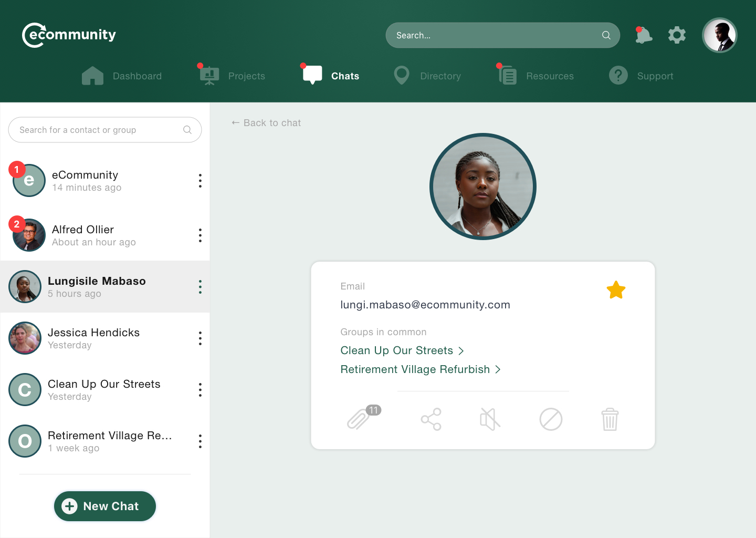Image resolution: width=756 pixels, height=538 pixels.
Task: Click the plus icon in New Chat
Action: click(69, 506)
